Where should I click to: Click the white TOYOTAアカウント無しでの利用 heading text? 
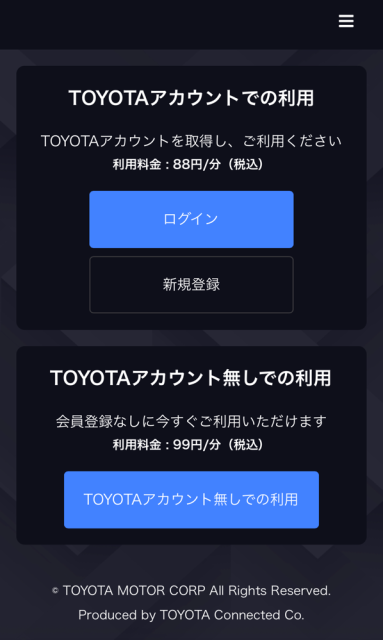tap(190, 378)
